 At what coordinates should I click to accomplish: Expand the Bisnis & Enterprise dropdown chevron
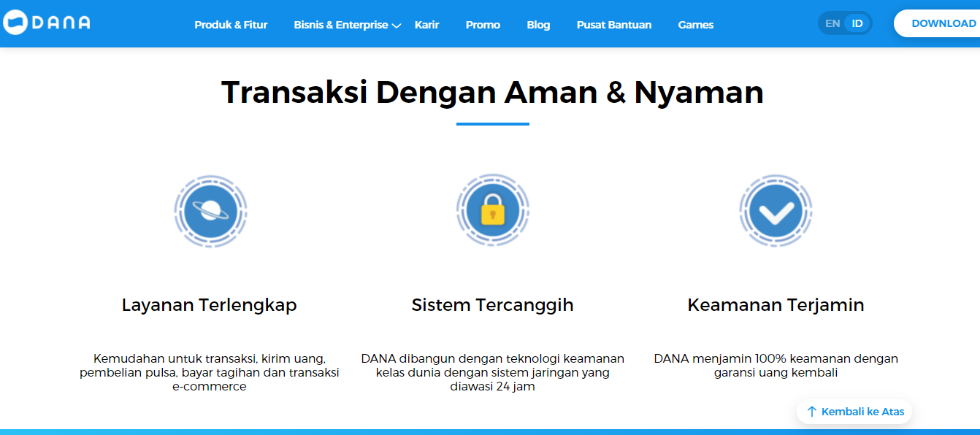[397, 26]
